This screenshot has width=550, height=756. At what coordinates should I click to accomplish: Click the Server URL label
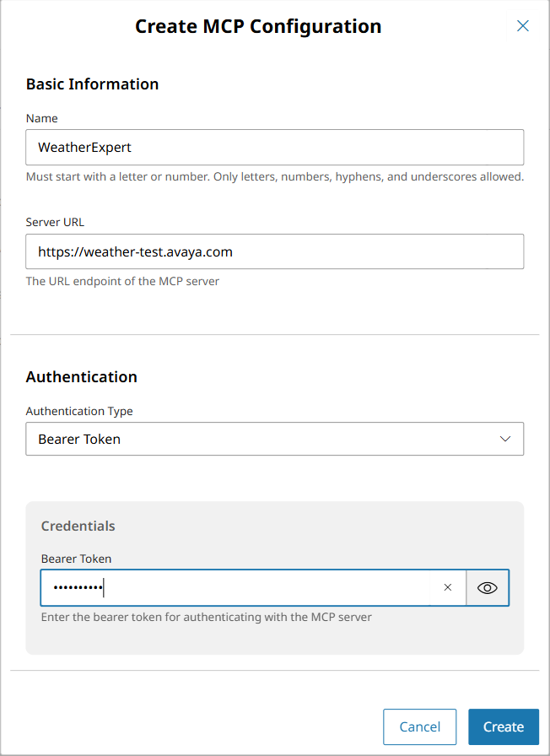[55, 222]
